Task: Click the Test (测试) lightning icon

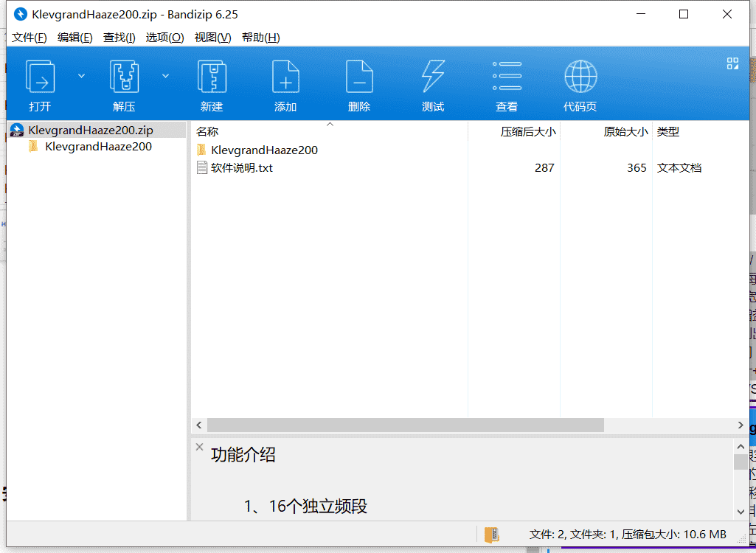Action: pos(433,76)
